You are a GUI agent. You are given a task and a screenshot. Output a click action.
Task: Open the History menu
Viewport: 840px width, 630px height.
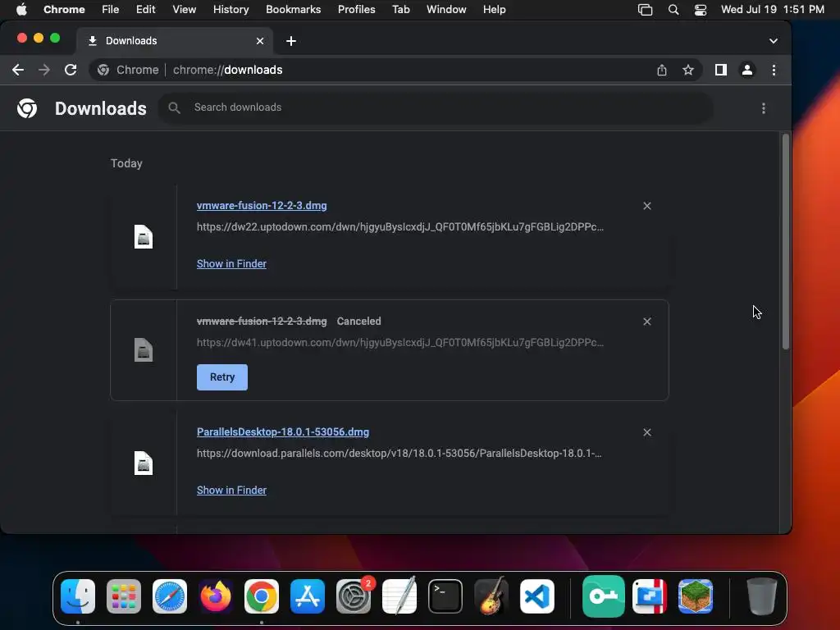click(x=231, y=10)
